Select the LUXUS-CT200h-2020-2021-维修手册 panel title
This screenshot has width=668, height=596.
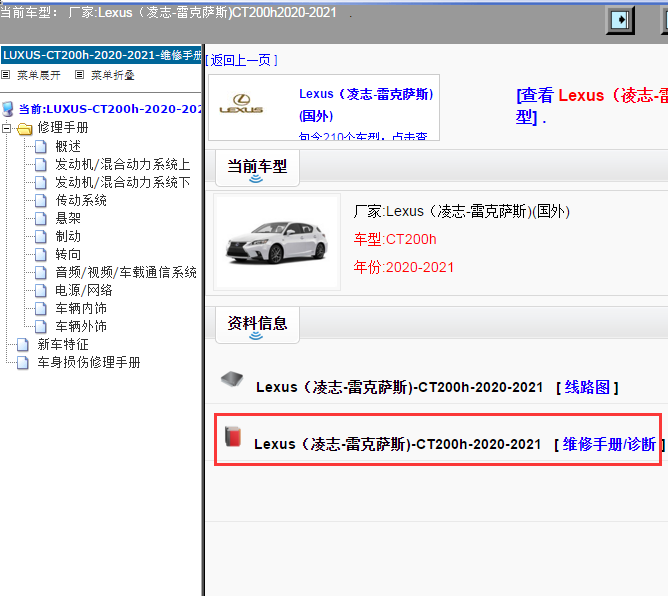(x=101, y=55)
